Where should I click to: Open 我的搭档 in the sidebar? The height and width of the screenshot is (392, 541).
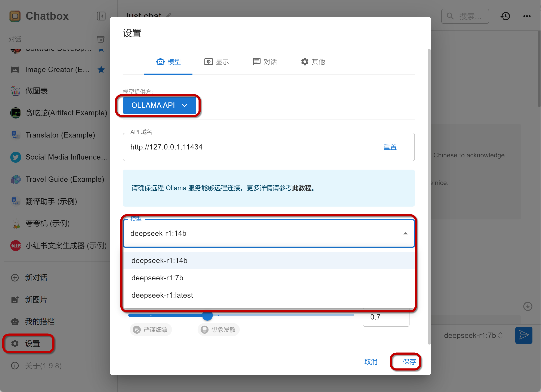pos(33,321)
